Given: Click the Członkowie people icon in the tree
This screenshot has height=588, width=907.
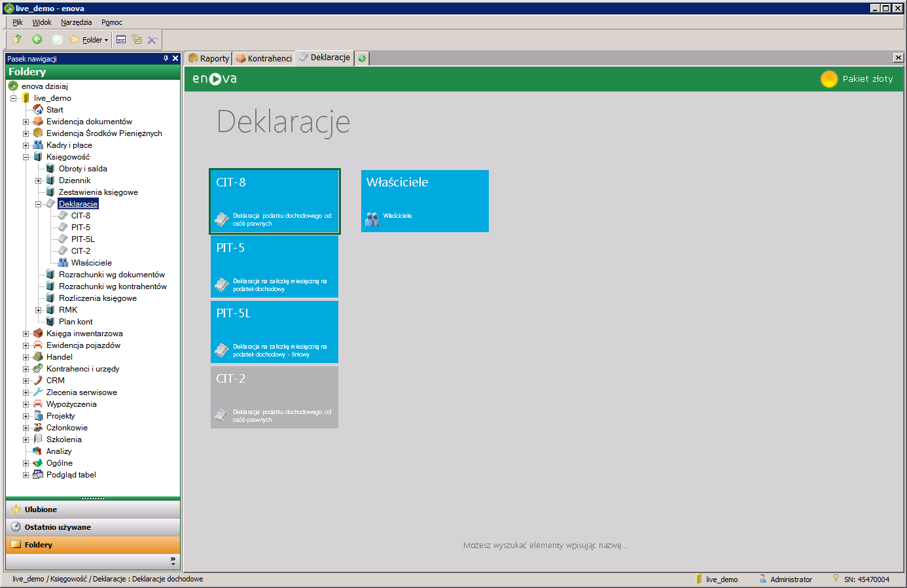Looking at the screenshot, I should [x=38, y=428].
